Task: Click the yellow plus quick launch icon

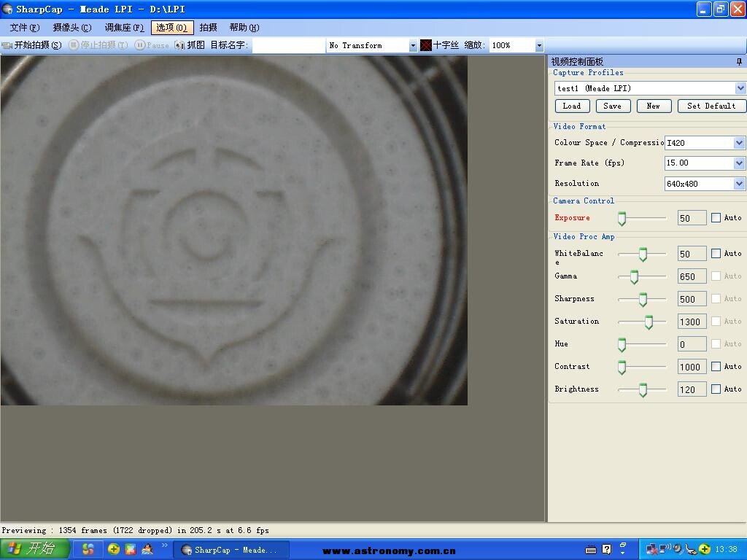Action: click(x=113, y=550)
